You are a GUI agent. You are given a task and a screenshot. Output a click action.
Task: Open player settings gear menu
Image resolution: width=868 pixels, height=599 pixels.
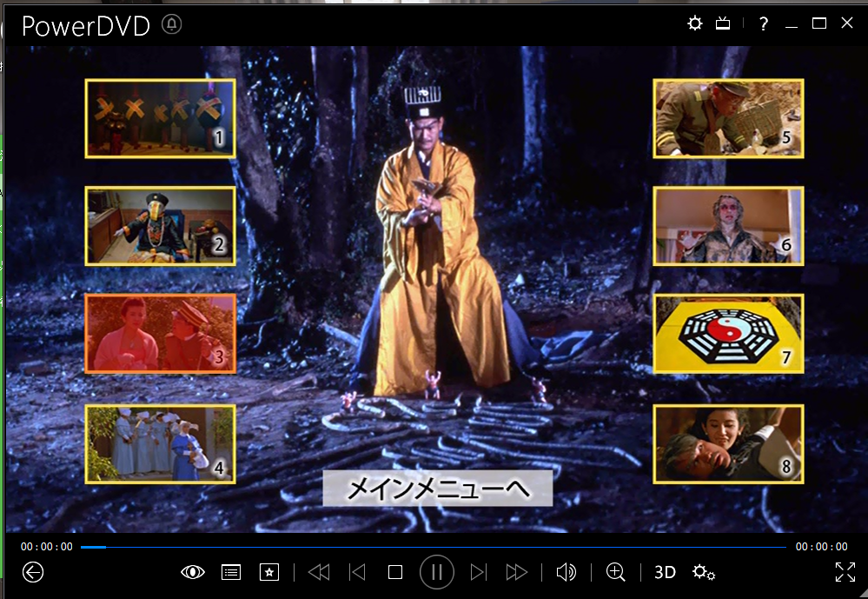pyautogui.click(x=703, y=572)
